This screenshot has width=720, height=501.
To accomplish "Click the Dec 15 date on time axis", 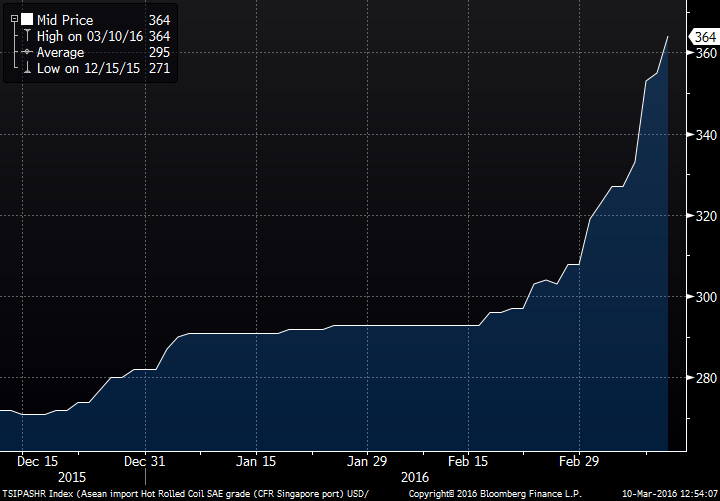I will (38, 462).
